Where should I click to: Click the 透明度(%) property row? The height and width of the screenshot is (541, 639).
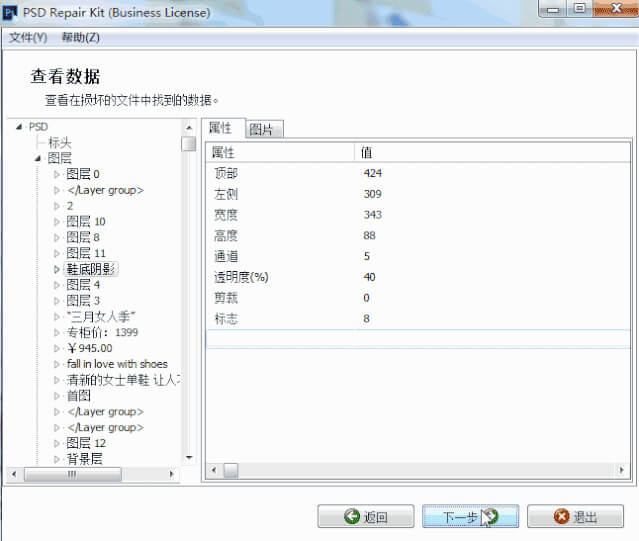241,277
